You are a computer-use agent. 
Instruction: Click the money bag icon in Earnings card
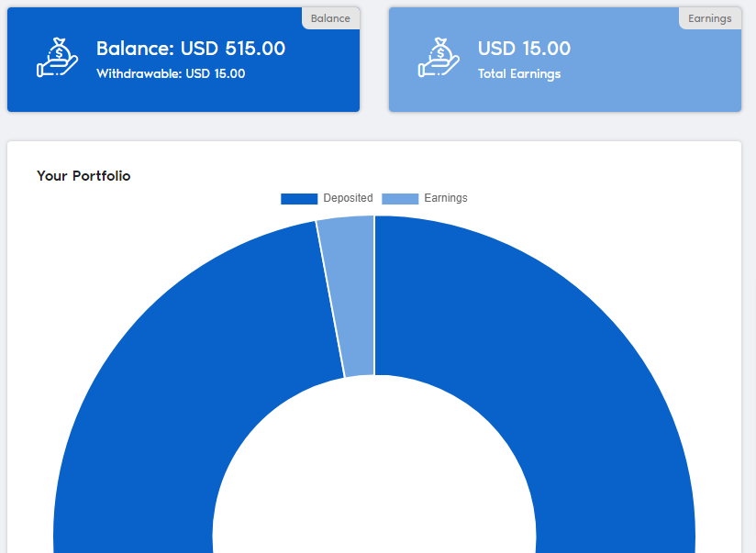(x=439, y=58)
